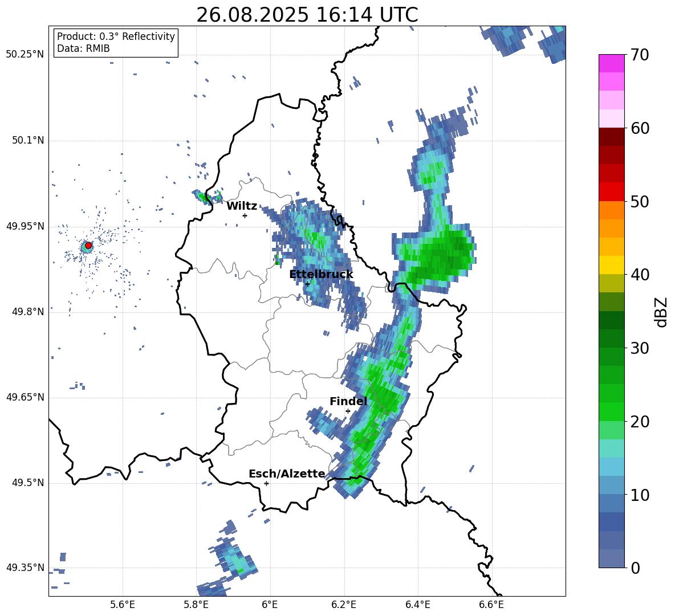Pick the yellow colorbar swatch at 40 dBZ

click(611, 265)
